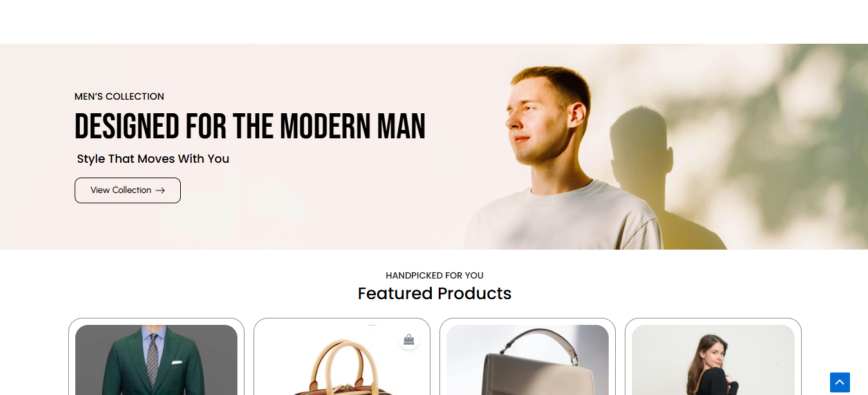This screenshot has height=395, width=868.
Task: Click the arrow icon inside View Collection
Action: pos(160,190)
